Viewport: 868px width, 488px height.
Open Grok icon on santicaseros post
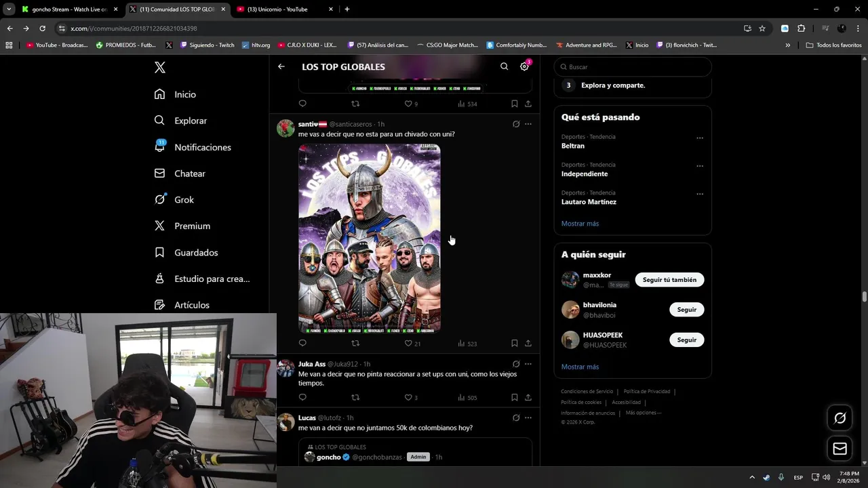[x=516, y=124]
